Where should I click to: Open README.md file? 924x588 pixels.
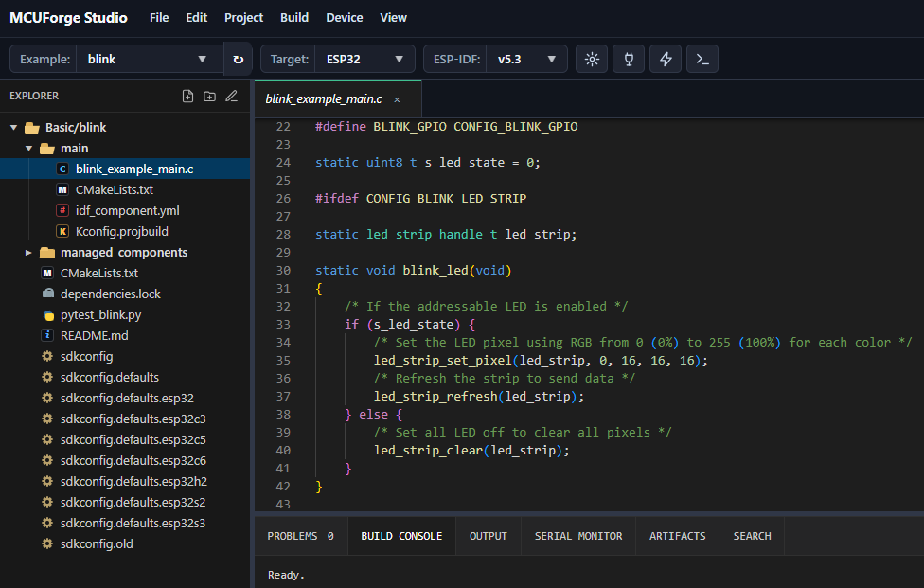(x=125, y=336)
